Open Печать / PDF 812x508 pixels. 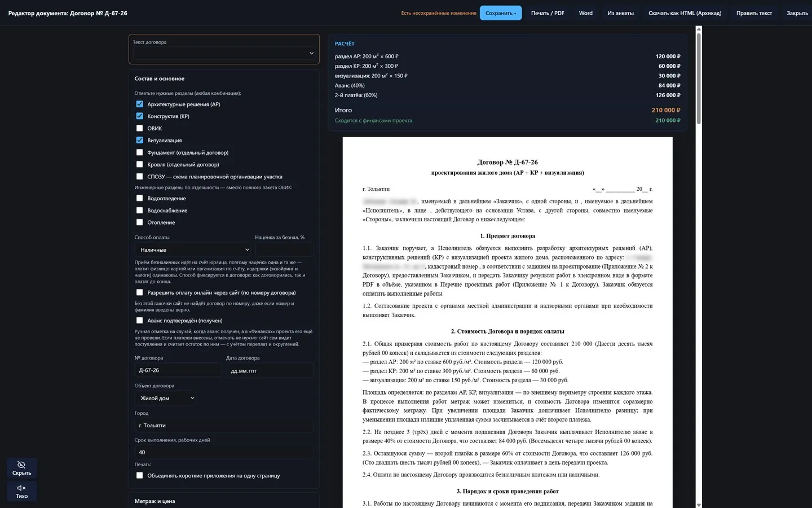(548, 13)
